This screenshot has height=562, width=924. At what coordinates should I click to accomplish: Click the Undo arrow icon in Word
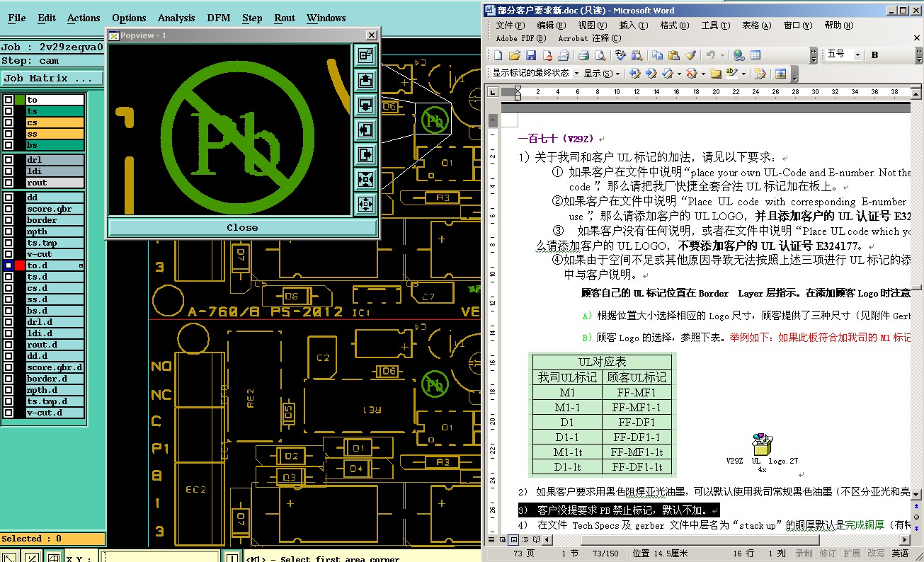[710, 55]
